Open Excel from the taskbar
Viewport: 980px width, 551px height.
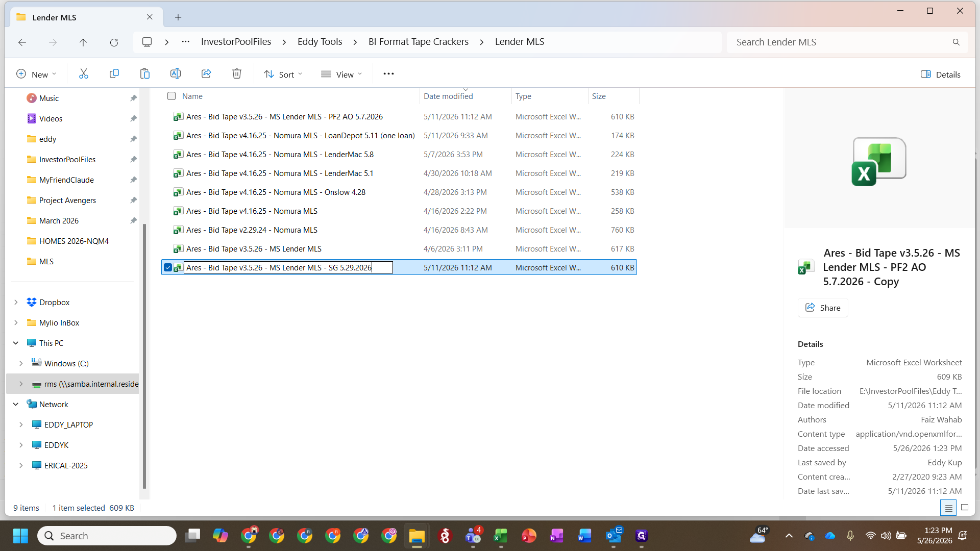(501, 536)
